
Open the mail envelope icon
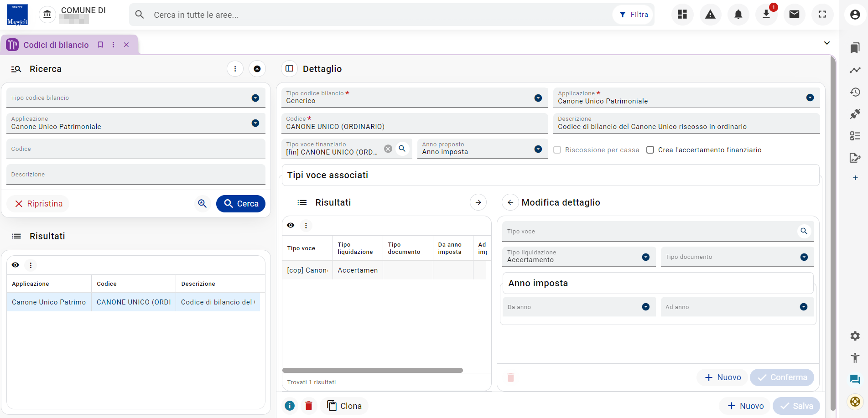coord(794,15)
